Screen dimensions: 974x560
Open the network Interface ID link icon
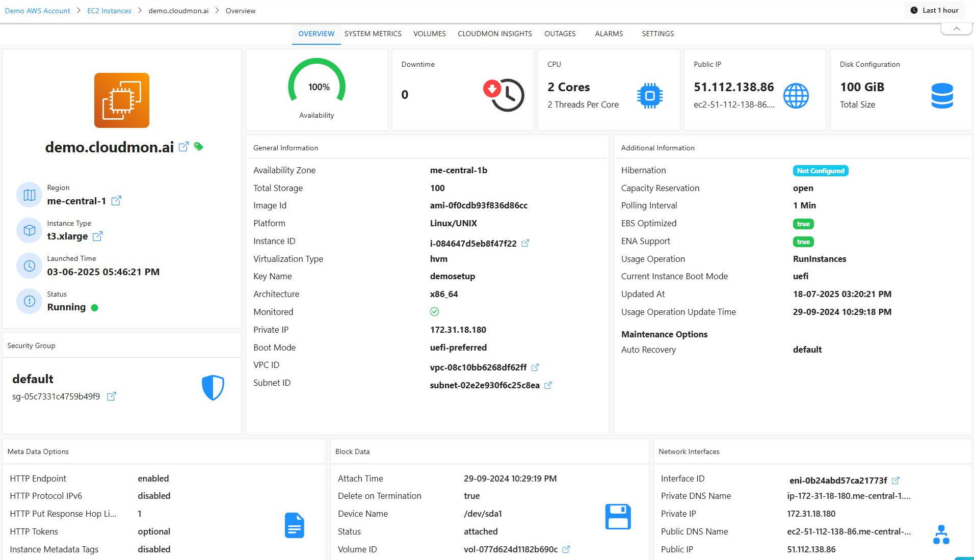pos(896,480)
